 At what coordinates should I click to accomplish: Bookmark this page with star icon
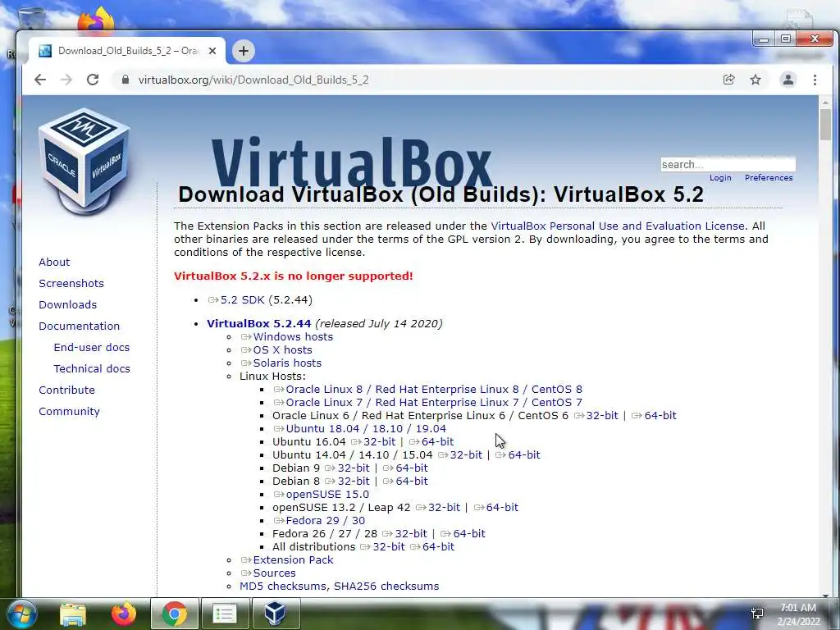756,80
